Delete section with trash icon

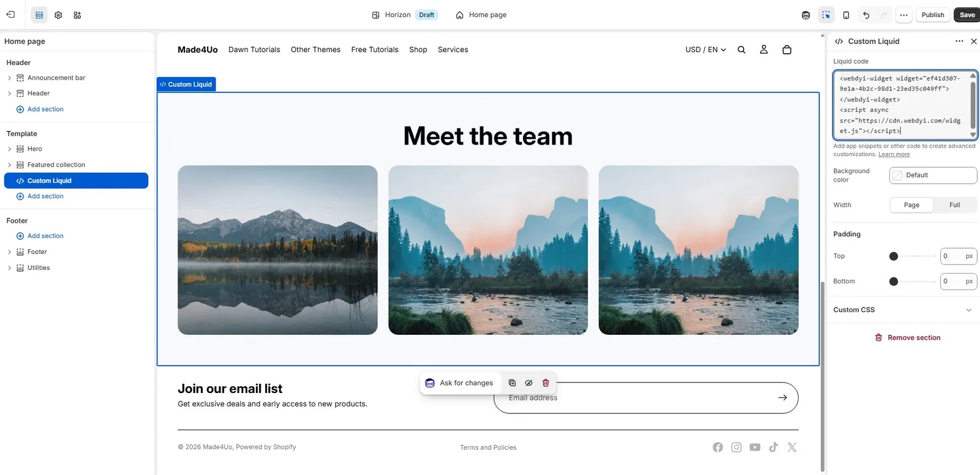546,383
